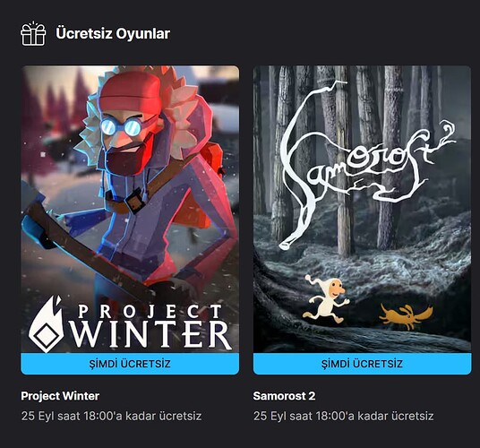Select the Samorost 2 title text

pos(284,396)
